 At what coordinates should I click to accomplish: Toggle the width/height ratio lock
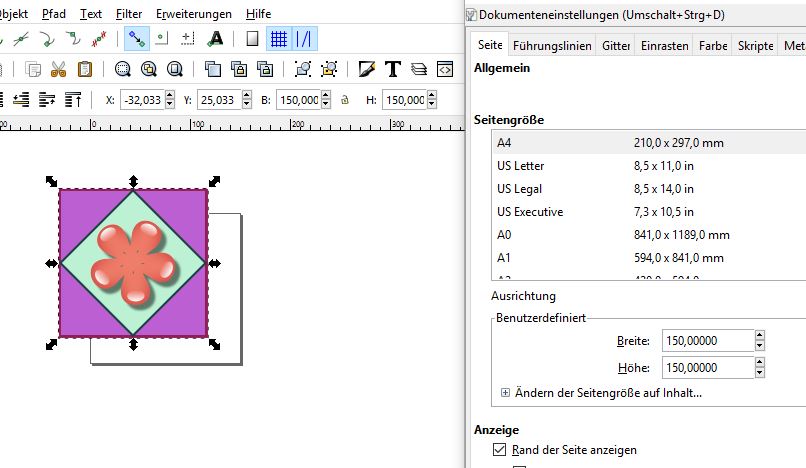(x=345, y=100)
